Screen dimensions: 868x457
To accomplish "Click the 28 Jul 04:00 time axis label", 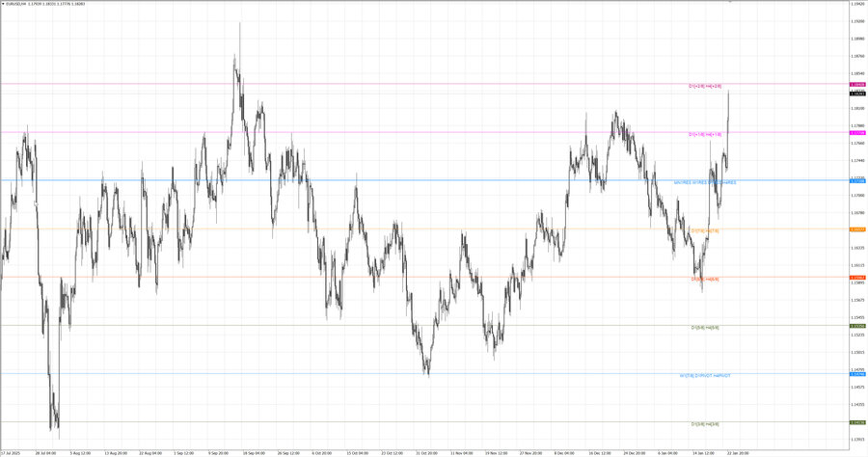I will coord(45,453).
